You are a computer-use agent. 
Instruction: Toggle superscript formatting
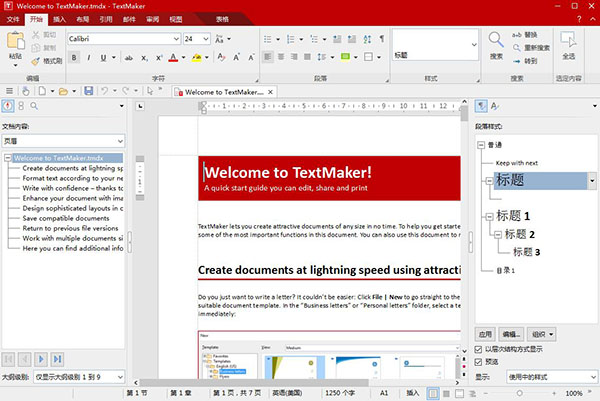point(159,58)
